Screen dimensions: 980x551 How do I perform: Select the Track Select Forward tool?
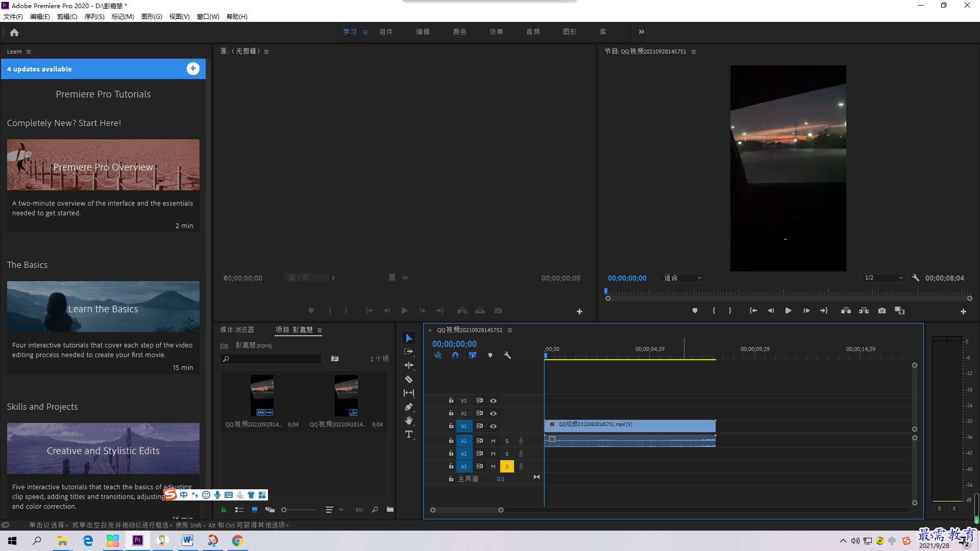(x=409, y=352)
